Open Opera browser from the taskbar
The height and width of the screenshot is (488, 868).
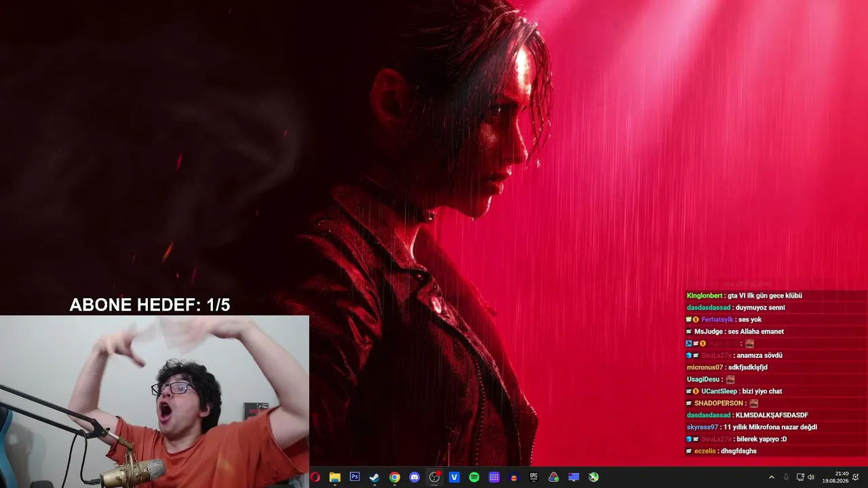coord(315,477)
